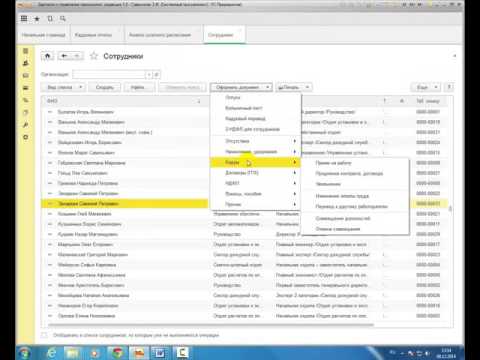480x360 pixels.
Task: Open the Зарплата section icon in sidebar
Action: click(26, 76)
